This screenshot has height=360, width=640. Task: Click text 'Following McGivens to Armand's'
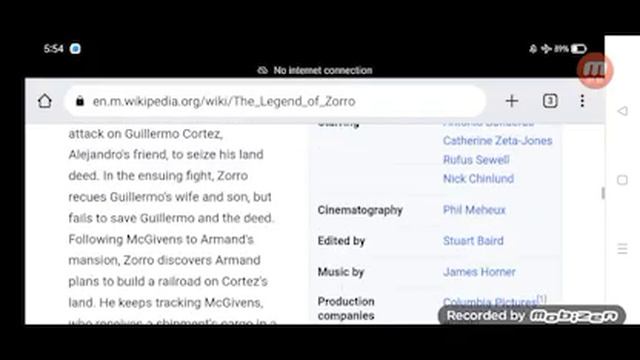point(161,239)
